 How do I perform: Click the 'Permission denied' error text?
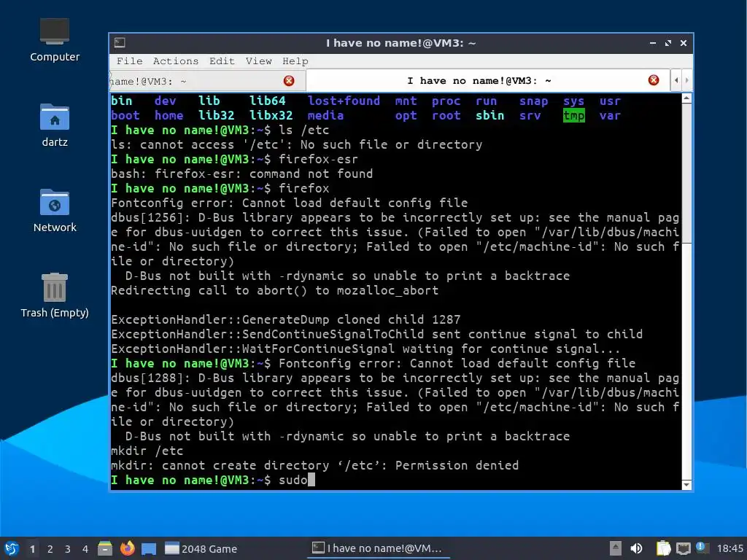tap(457, 465)
